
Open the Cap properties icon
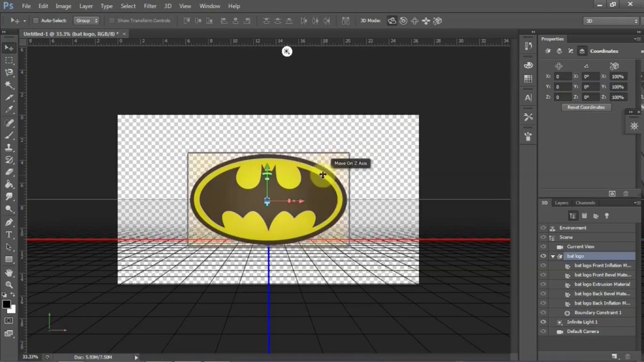571,51
